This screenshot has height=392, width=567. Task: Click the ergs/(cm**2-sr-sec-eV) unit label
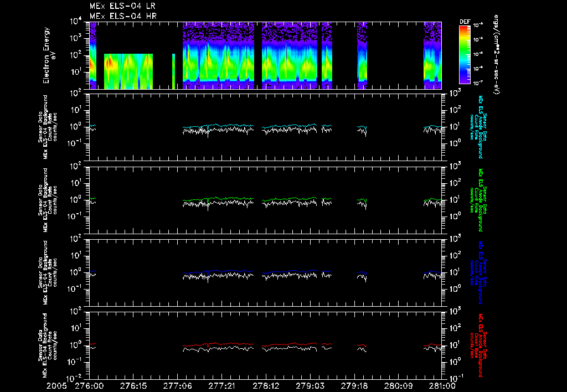coord(496,55)
